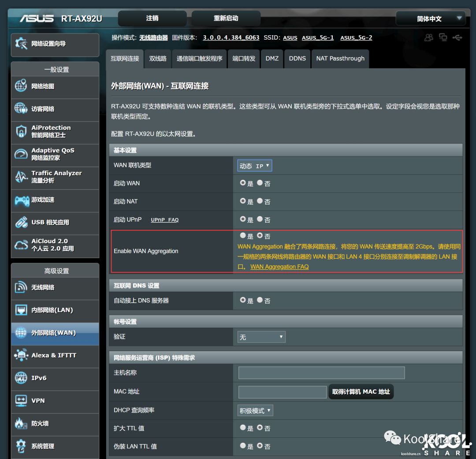Open the DHCP 查询频率 dropdown
Viewport: 476px width, 459px height.
coord(255,411)
